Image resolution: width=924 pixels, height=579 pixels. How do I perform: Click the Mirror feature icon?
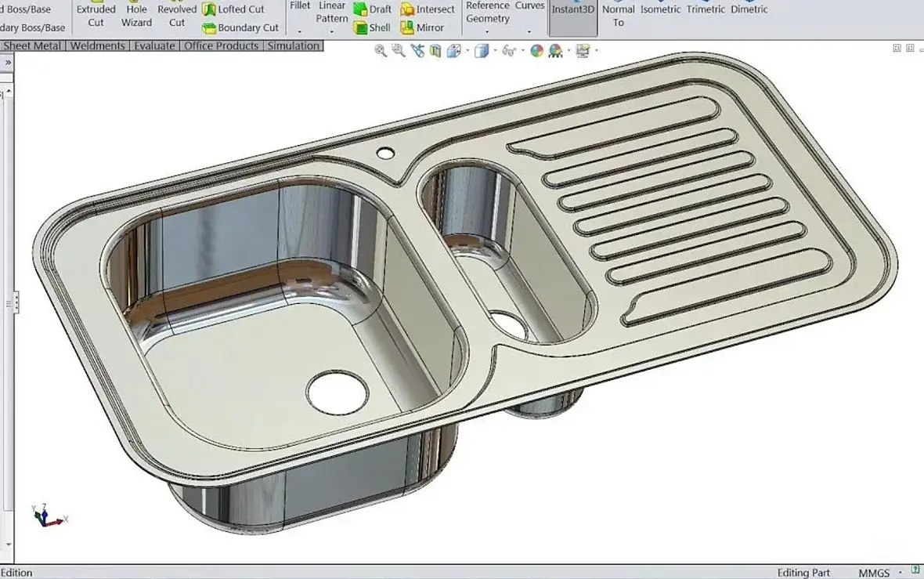407,27
